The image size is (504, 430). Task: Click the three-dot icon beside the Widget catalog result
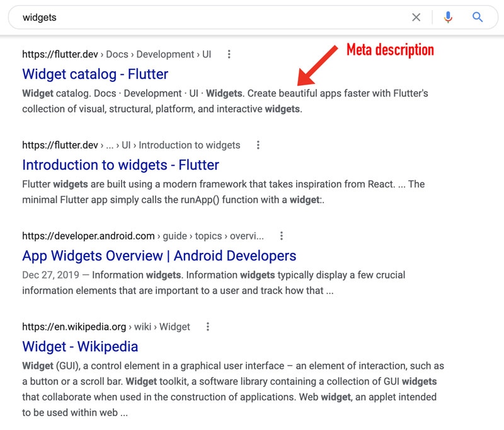coord(229,54)
